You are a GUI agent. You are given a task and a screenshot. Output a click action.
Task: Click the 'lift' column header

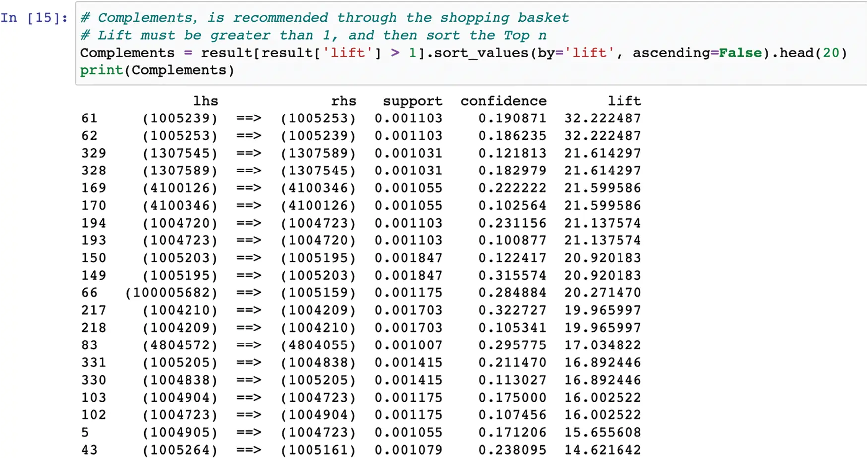coord(624,101)
